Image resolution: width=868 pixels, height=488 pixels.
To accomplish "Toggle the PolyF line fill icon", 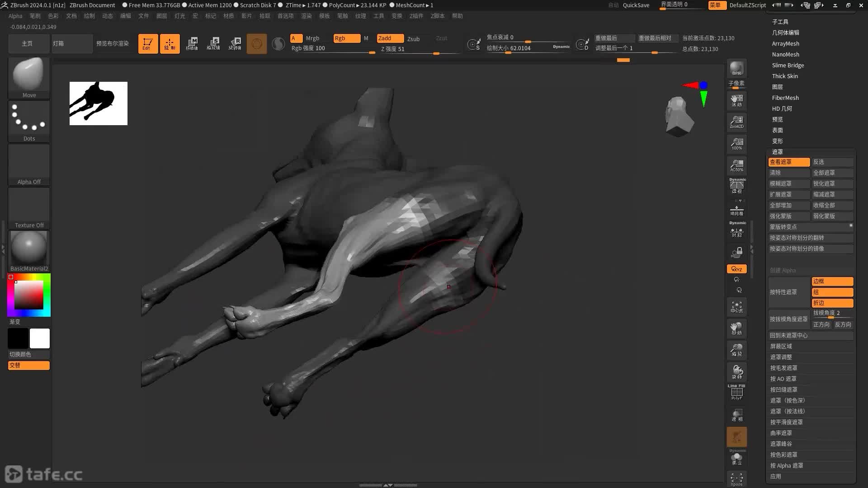I will 736,392.
